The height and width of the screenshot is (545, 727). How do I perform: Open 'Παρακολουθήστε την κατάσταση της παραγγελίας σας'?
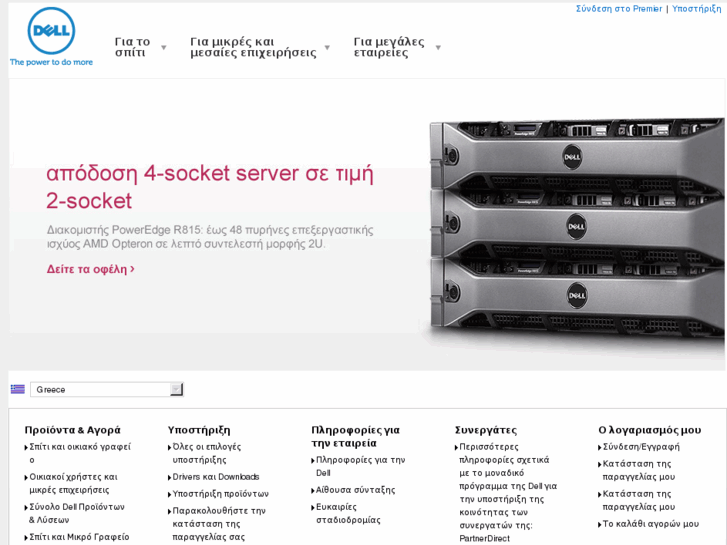click(x=219, y=524)
